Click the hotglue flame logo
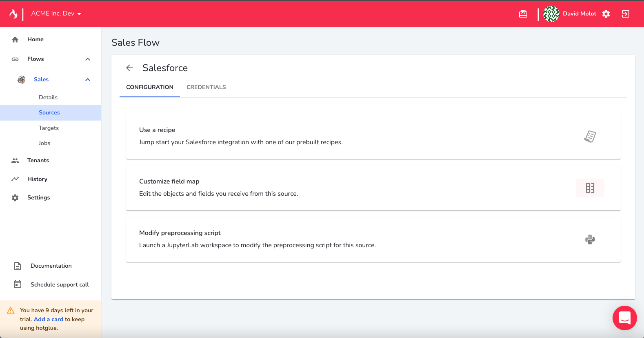The image size is (644, 338). coord(13,14)
